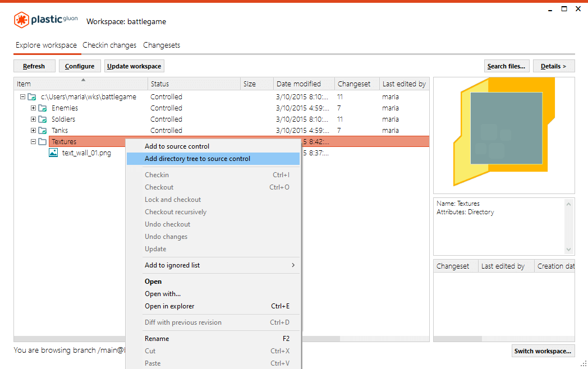Click Controlled status of the Soldiers row

166,119
